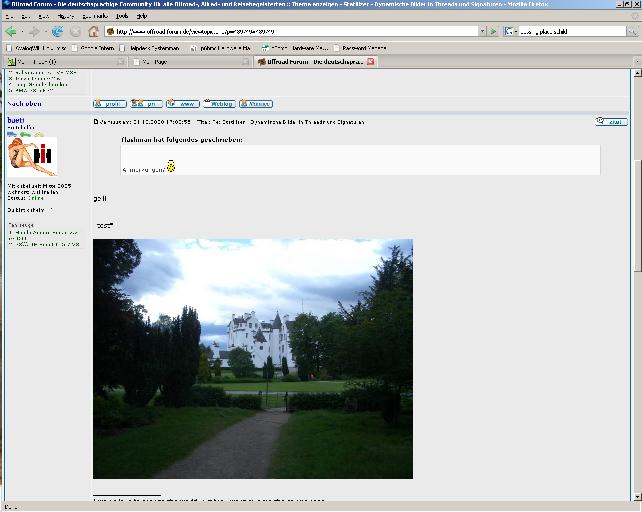642x512 pixels.
Task: Click the vertical scrollbar up arrow
Action: [637, 73]
